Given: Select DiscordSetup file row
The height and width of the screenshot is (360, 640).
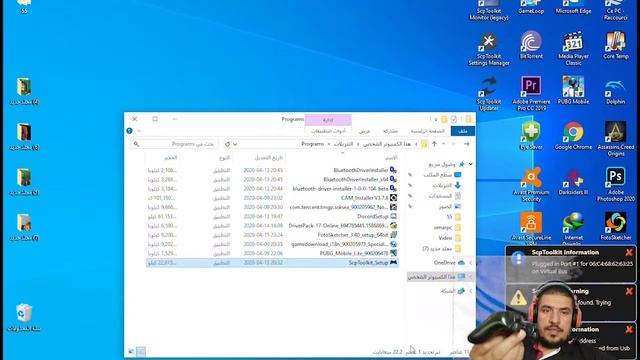Looking at the screenshot, I should coord(272,216).
